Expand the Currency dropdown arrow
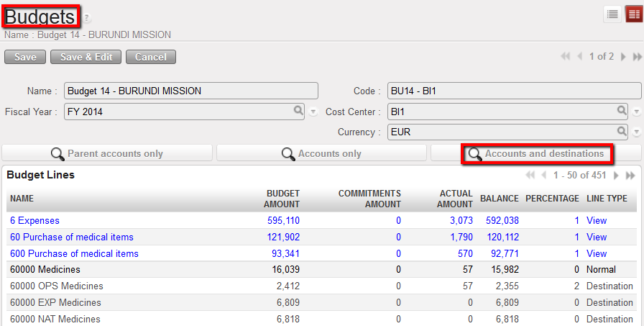This screenshot has height=326, width=644. tap(637, 132)
